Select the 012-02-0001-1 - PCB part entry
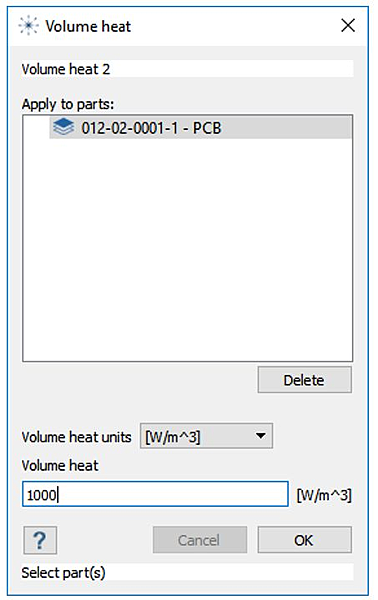The height and width of the screenshot is (600, 378). click(200, 127)
